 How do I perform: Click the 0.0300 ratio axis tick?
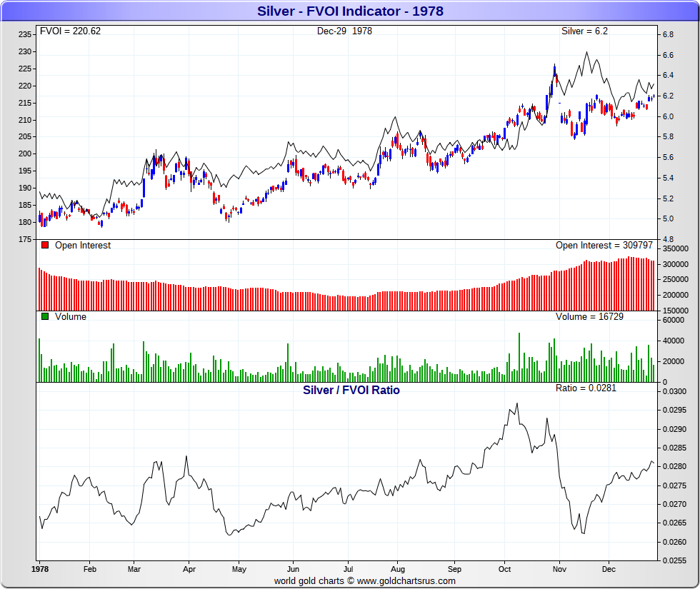pyautogui.click(x=674, y=392)
